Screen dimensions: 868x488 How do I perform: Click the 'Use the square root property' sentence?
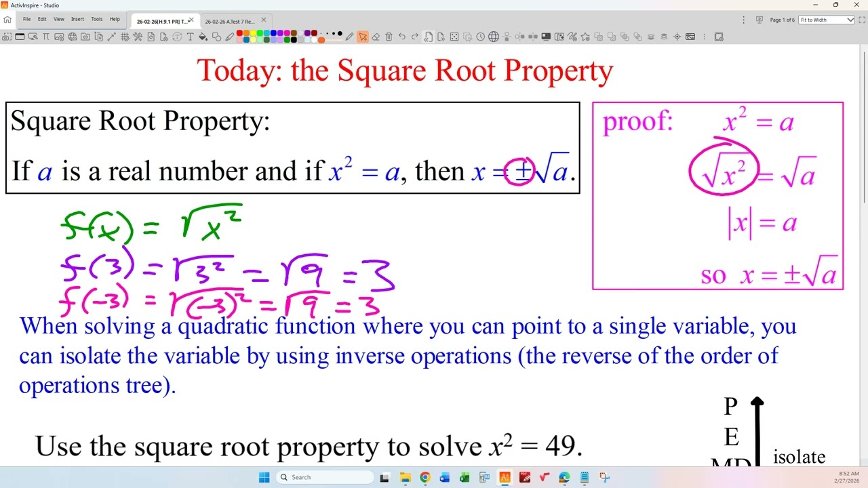coord(309,446)
